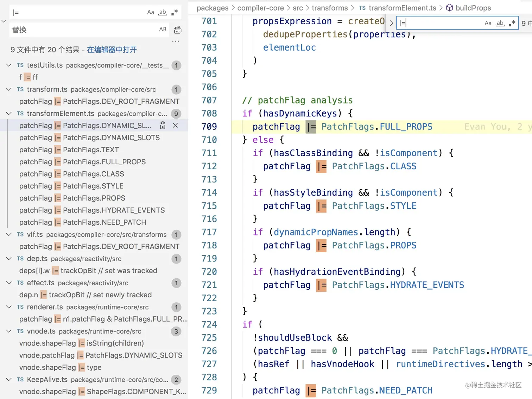
Task: Click 'compiler-core' breadcrumb segment
Action: click(260, 8)
